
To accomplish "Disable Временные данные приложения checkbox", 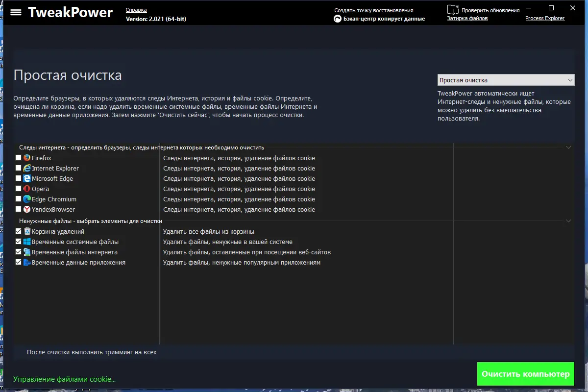I will [19, 262].
